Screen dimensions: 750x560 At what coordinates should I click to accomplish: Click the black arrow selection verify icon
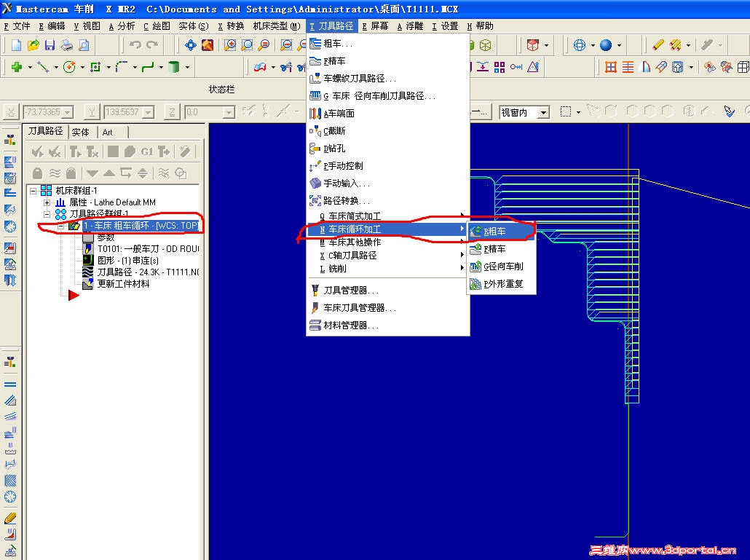point(729,112)
